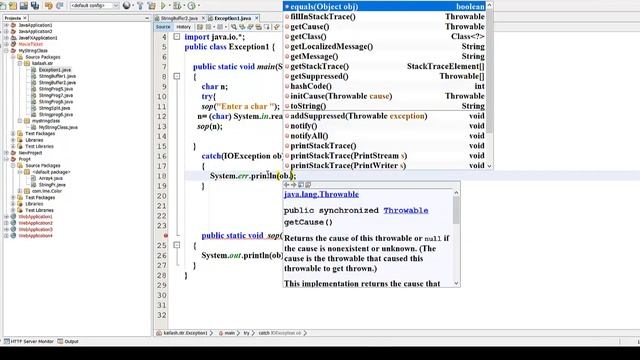Screen dimensions: 640x360
Task: Click the Build Project hammer icon
Action: point(140,5)
